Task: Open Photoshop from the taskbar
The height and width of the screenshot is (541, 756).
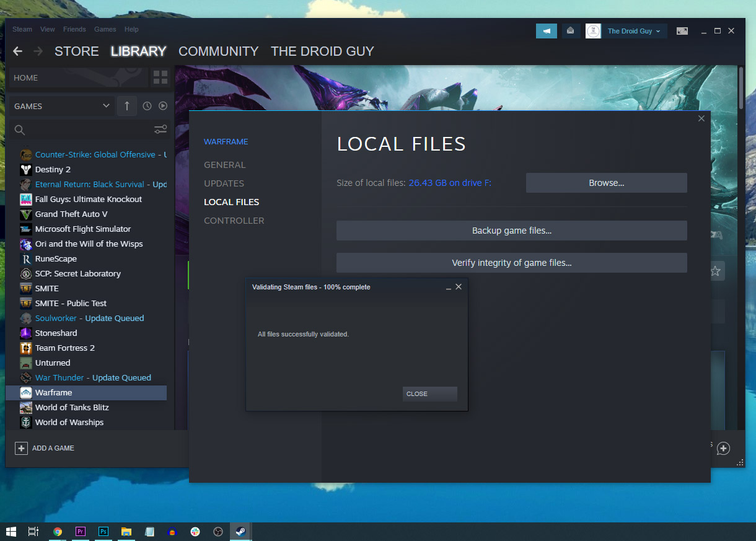Action: click(103, 532)
